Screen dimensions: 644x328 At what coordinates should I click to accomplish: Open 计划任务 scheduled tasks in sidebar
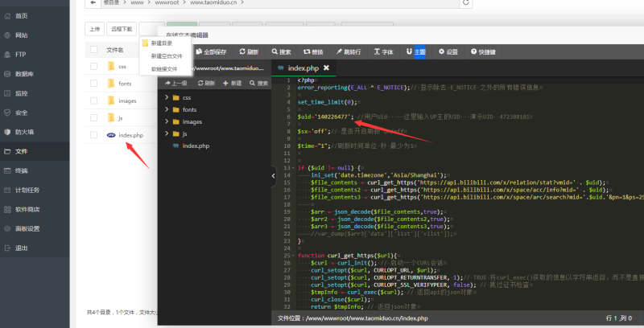(x=27, y=191)
